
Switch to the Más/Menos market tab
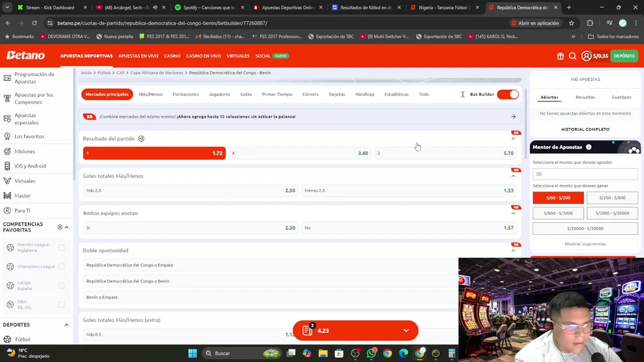click(150, 94)
